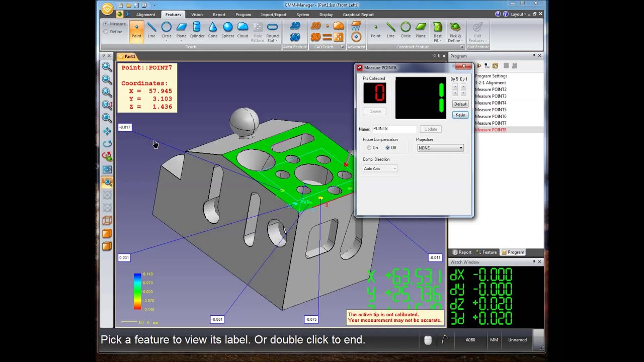Image resolution: width=644 pixels, height=362 pixels.
Task: Open the Alignment ribbon tab
Action: [x=145, y=15]
